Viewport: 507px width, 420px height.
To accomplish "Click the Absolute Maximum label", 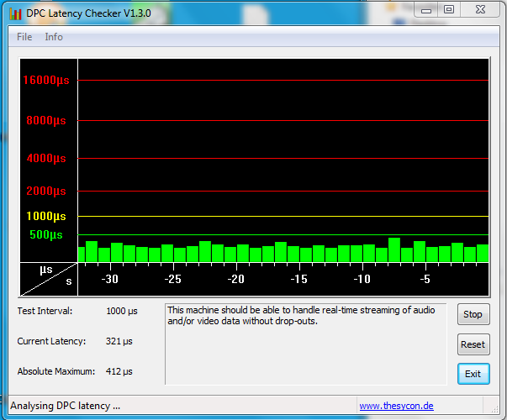I will 56,371.
